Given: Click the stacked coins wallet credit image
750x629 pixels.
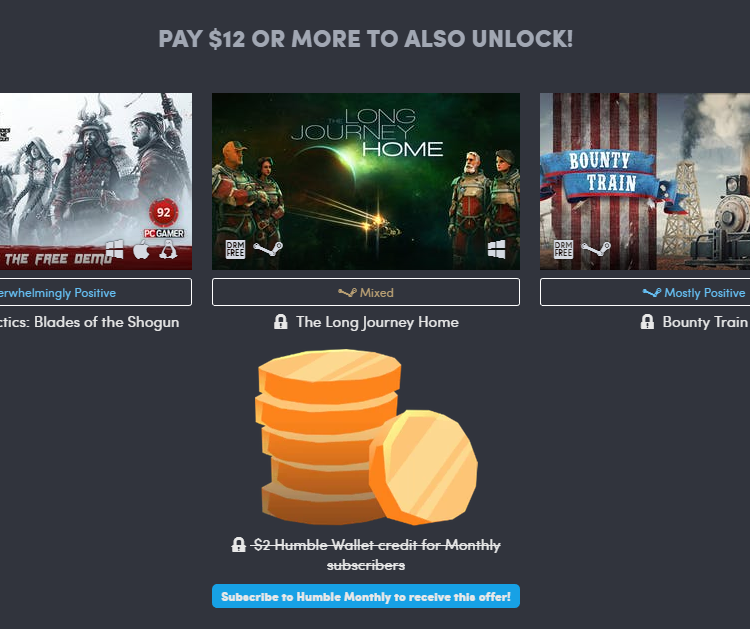Looking at the screenshot, I should click(x=367, y=437).
